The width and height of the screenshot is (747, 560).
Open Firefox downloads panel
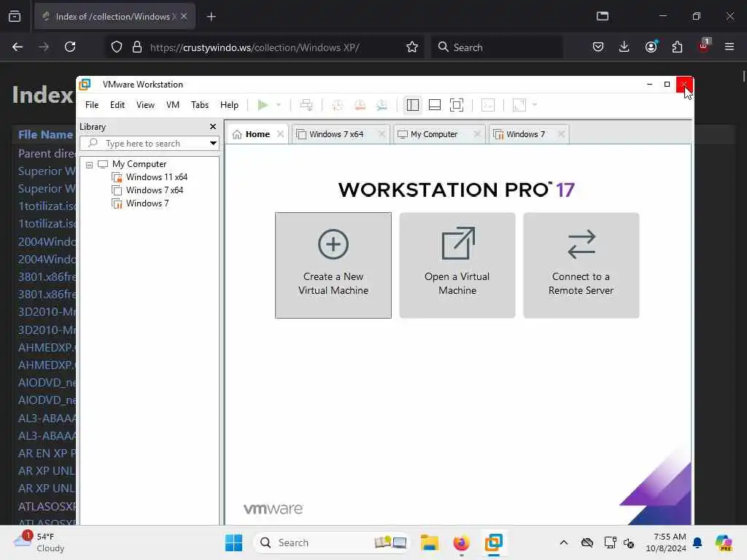[x=624, y=47]
